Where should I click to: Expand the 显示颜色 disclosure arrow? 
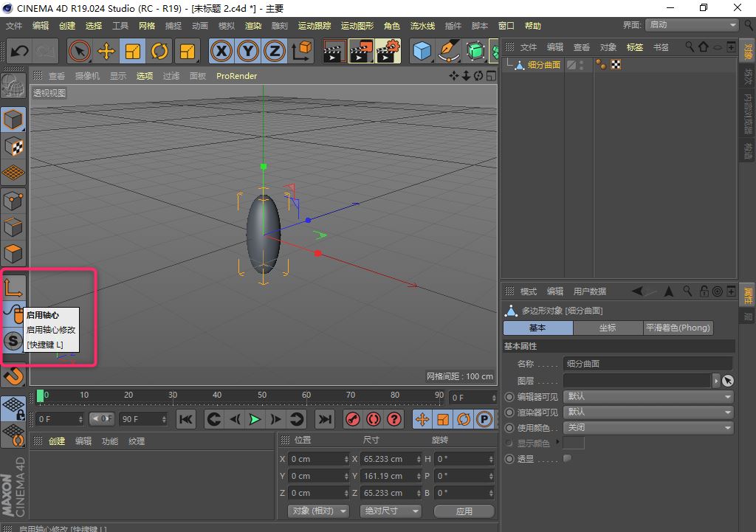(558, 441)
